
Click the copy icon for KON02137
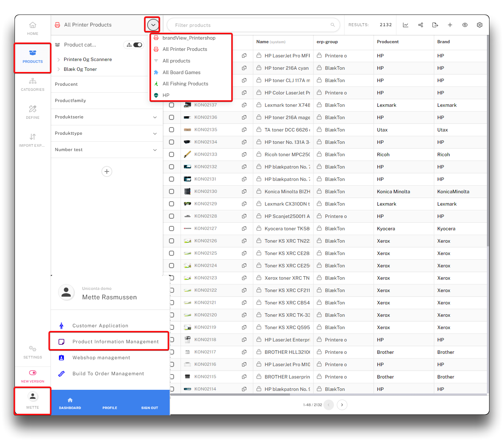coord(244,105)
